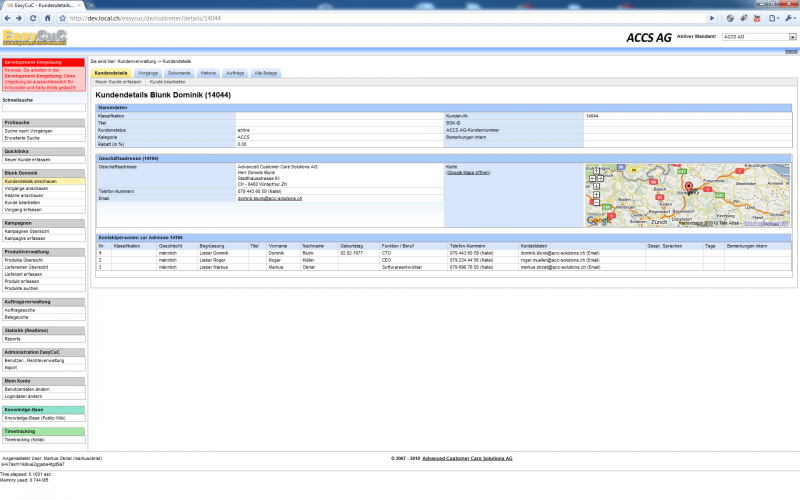Switch to the Aufträge tab
The image size is (800, 500).
235,73
